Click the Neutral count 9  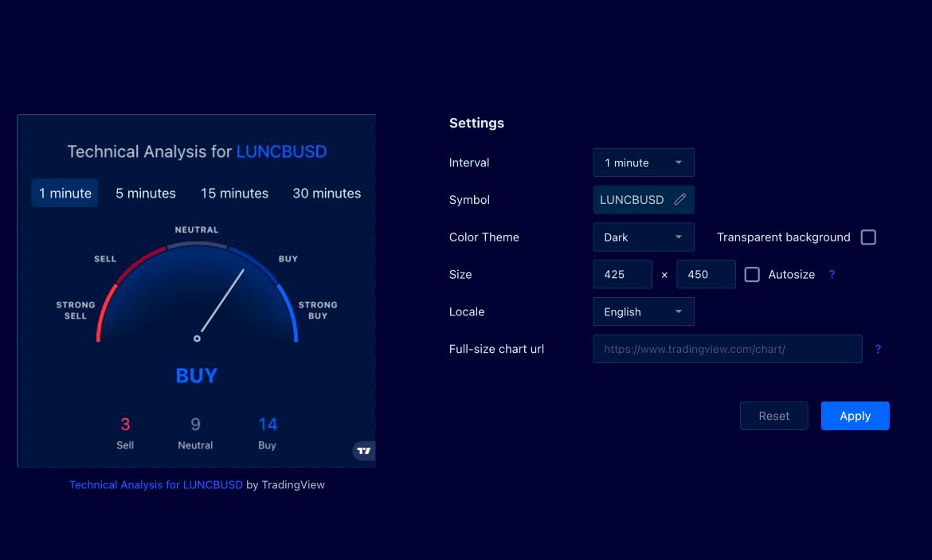(195, 425)
